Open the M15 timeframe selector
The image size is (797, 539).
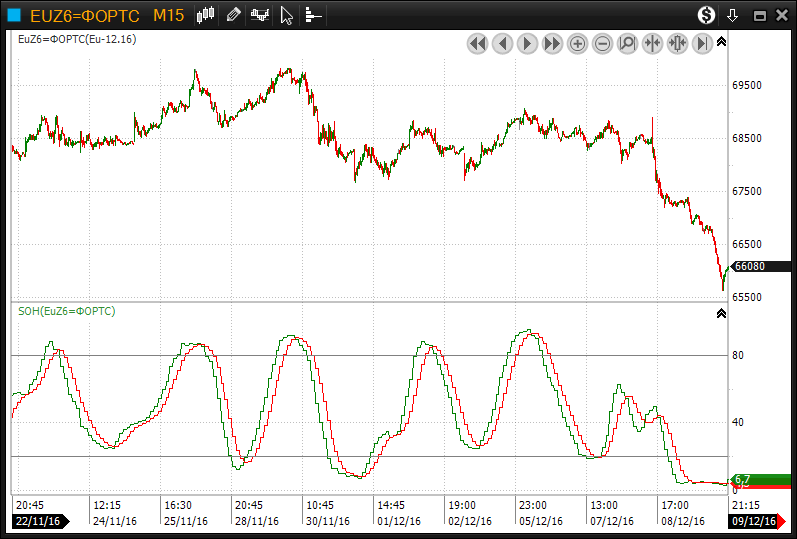[x=167, y=15]
